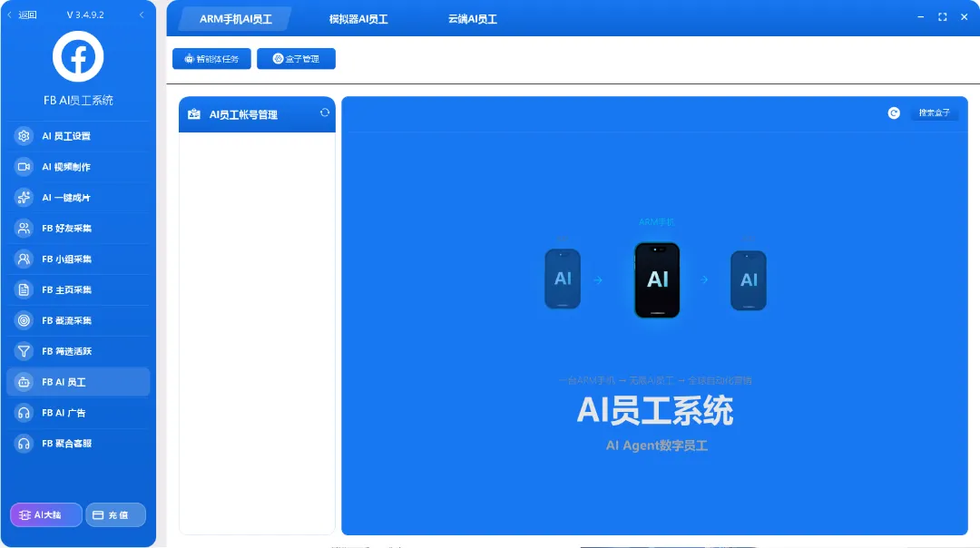This screenshot has width=980, height=548.
Task: Open the AI 员工设置 settings item
Action: tap(77, 135)
